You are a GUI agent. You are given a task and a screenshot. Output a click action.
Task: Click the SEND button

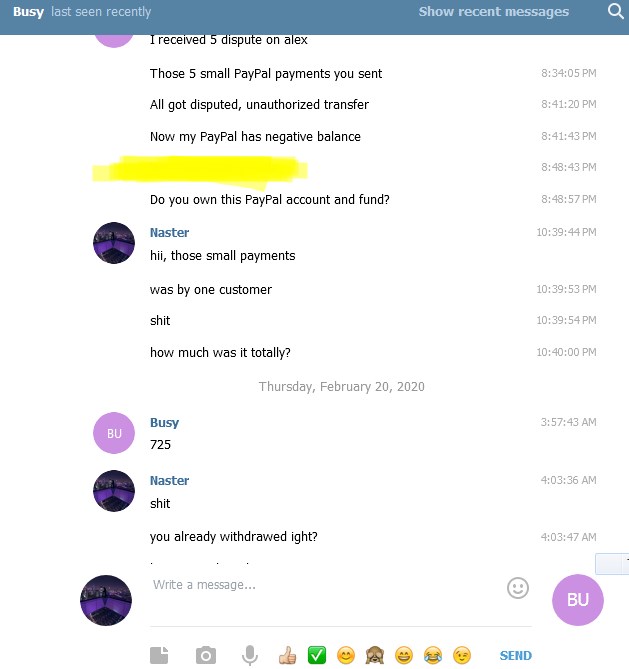[x=515, y=655]
